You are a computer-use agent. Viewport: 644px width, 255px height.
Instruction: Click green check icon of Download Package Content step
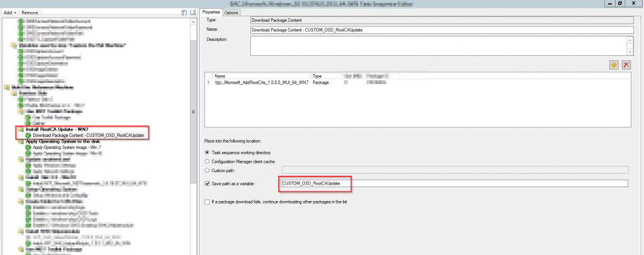(x=28, y=135)
